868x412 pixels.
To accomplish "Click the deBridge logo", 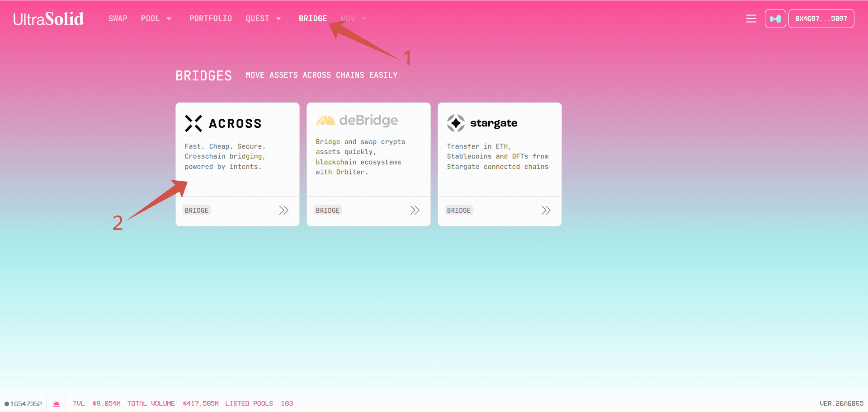I will [357, 121].
